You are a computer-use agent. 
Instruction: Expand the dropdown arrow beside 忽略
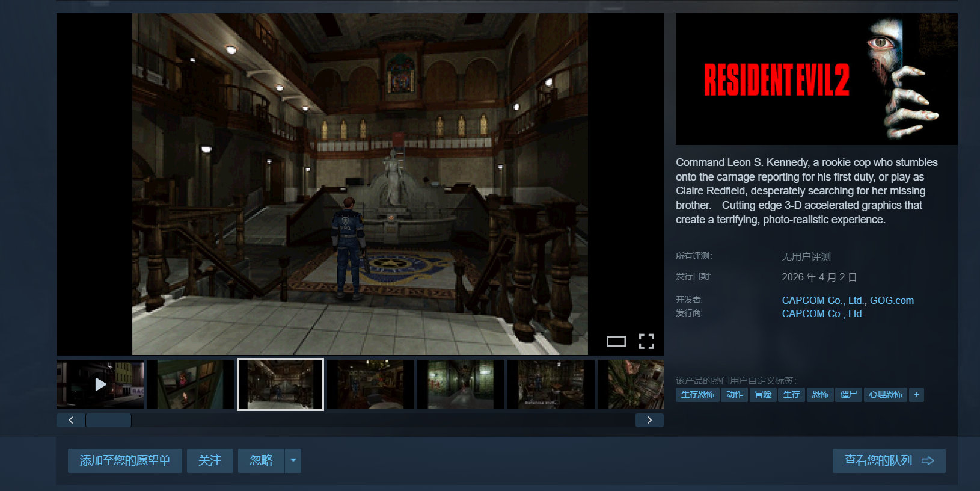tap(293, 461)
